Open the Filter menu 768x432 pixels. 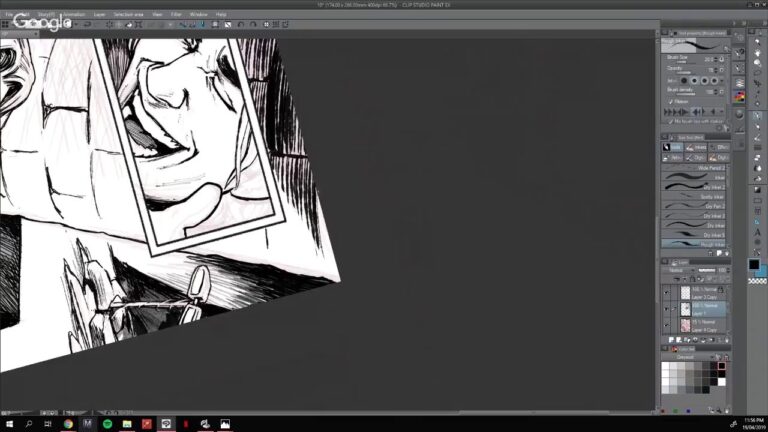point(176,15)
